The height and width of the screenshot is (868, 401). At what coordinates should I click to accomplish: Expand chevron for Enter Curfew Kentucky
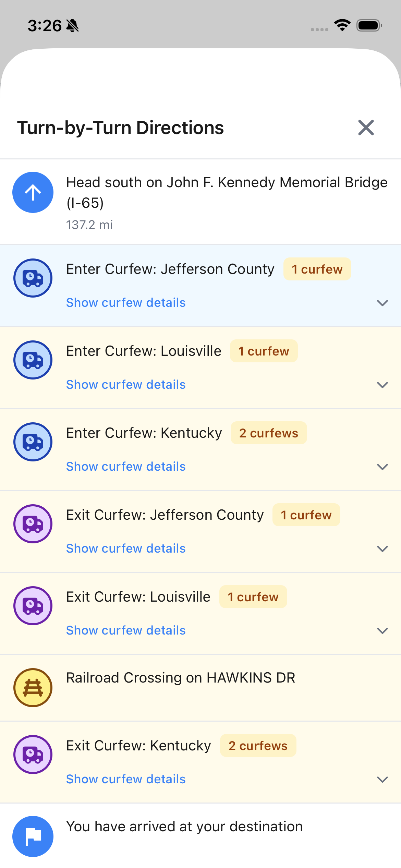pyautogui.click(x=382, y=467)
